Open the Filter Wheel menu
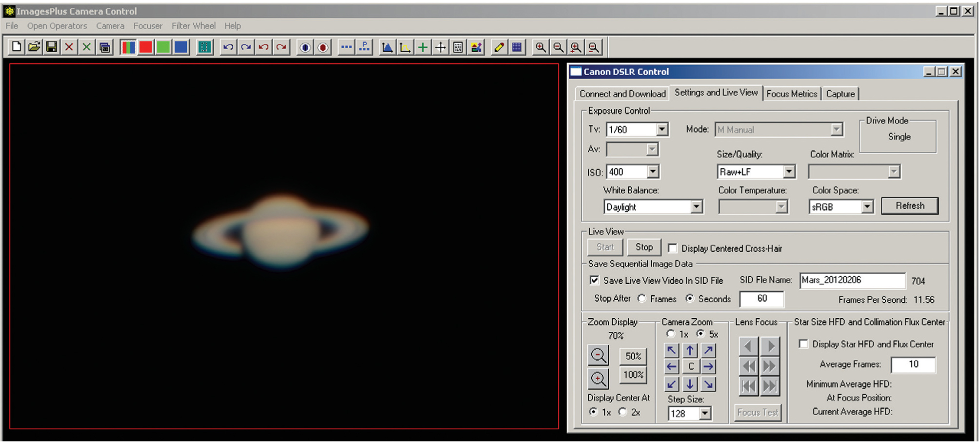 (194, 26)
